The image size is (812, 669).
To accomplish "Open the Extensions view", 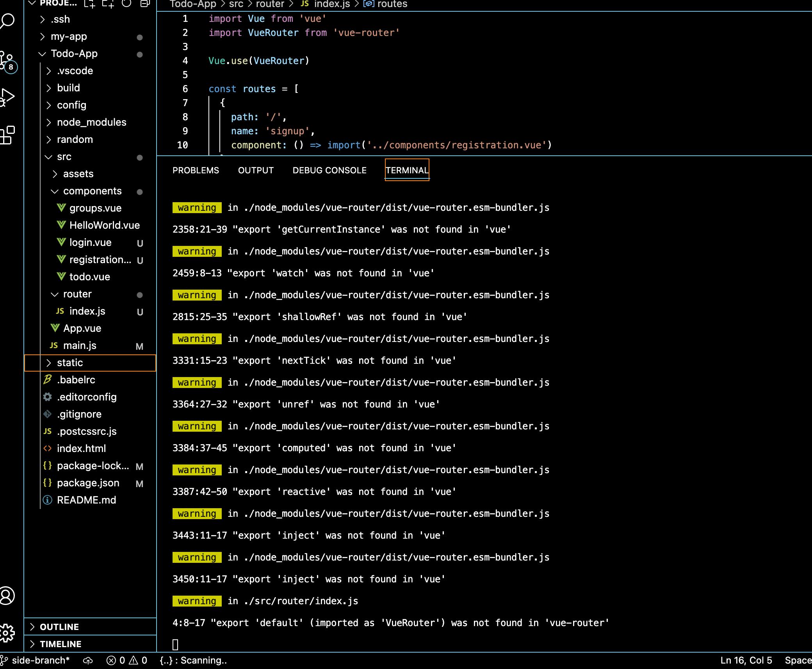I will pyautogui.click(x=7, y=135).
